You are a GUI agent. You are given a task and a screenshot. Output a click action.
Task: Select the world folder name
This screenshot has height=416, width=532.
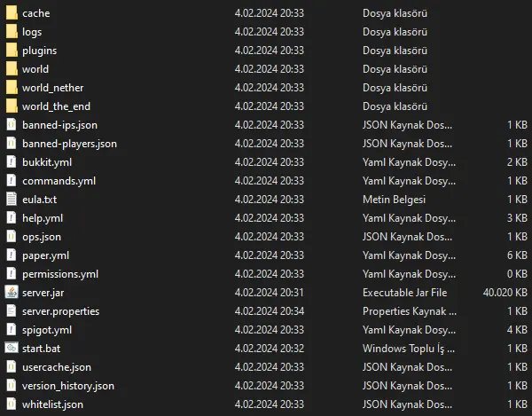[x=35, y=69]
